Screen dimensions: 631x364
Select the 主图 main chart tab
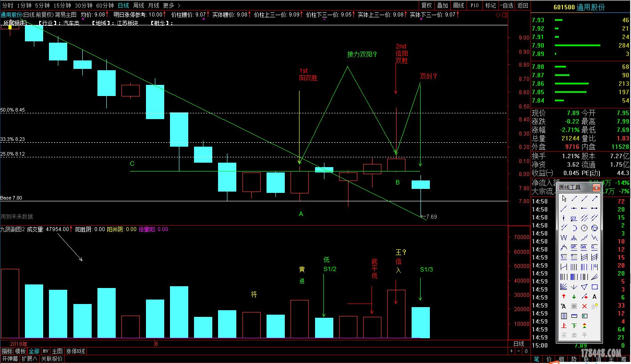[57, 351]
